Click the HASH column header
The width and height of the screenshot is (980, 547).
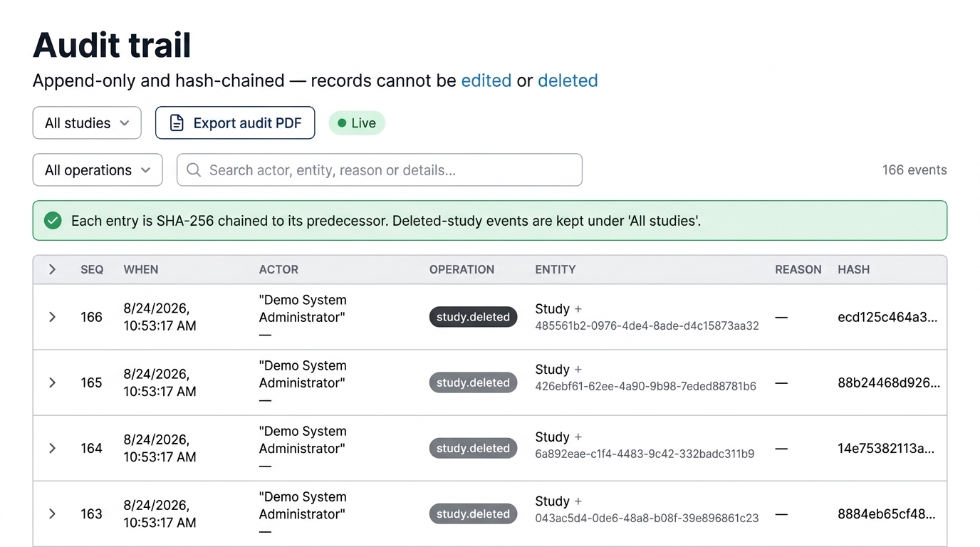coord(854,269)
